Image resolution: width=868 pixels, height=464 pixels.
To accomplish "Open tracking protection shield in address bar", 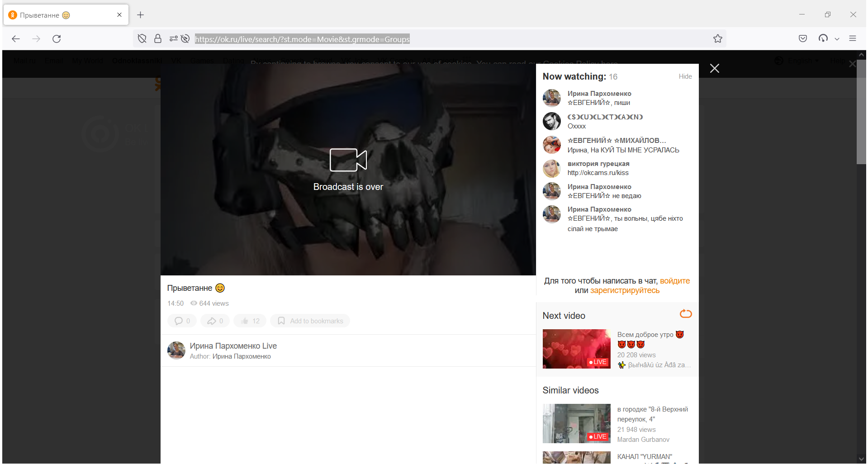I will 142,39.
